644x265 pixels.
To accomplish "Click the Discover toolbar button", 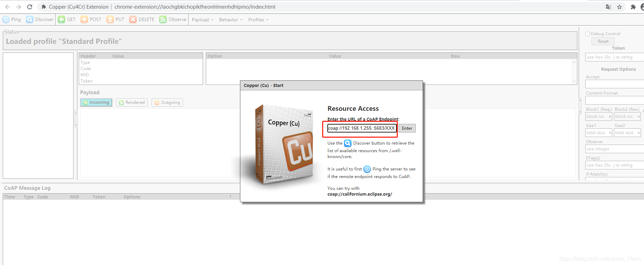I will pos(40,20).
